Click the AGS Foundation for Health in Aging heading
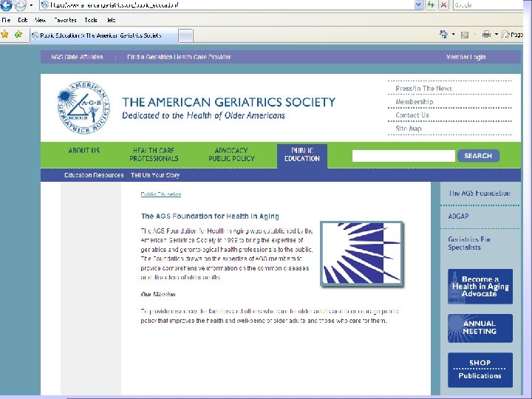 pyautogui.click(x=210, y=216)
